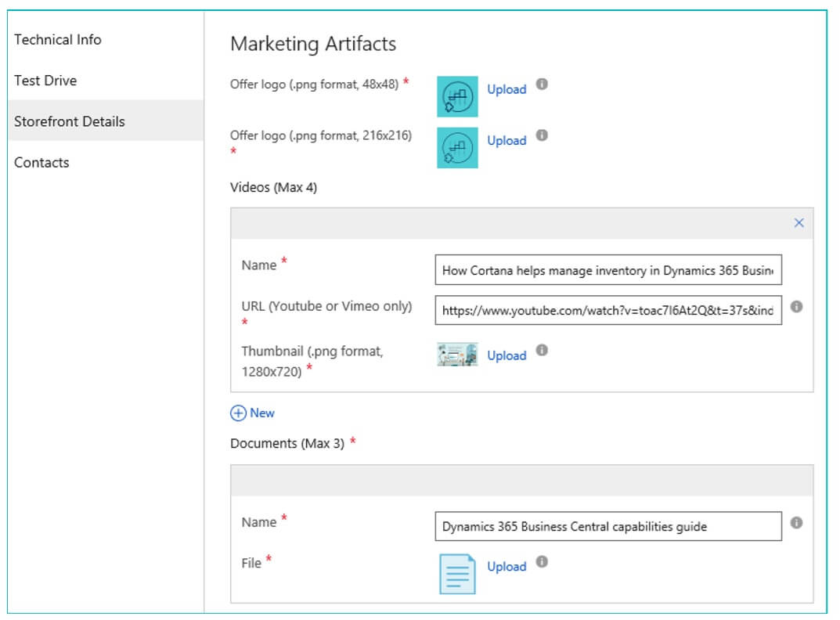
Task: Switch to the Test Drive tab
Action: (45, 81)
